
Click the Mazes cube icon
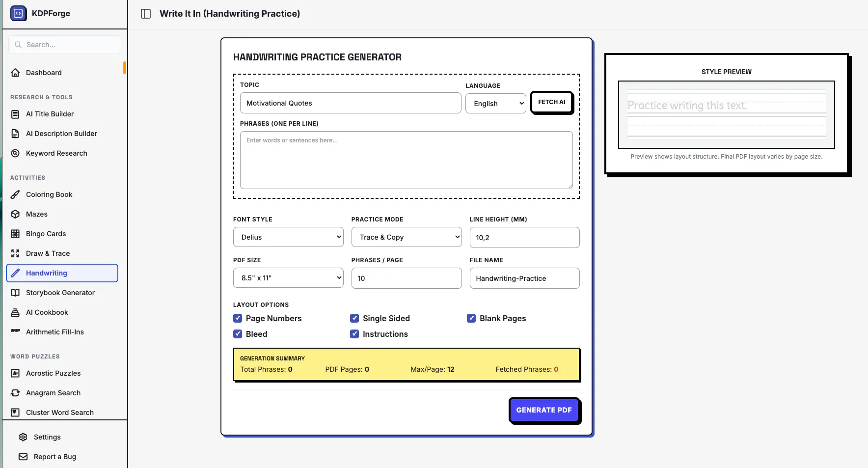(15, 214)
